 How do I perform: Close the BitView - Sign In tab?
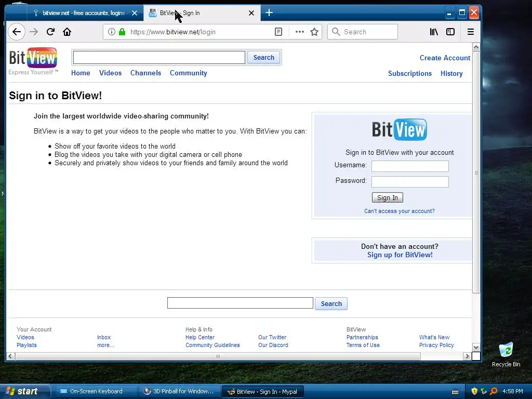pyautogui.click(x=251, y=13)
